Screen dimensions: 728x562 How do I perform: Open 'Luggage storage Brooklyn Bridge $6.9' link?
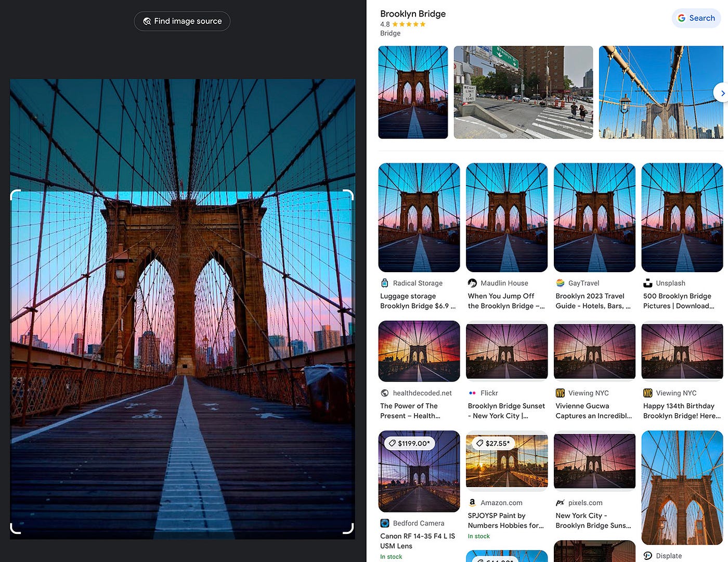pyautogui.click(x=418, y=301)
